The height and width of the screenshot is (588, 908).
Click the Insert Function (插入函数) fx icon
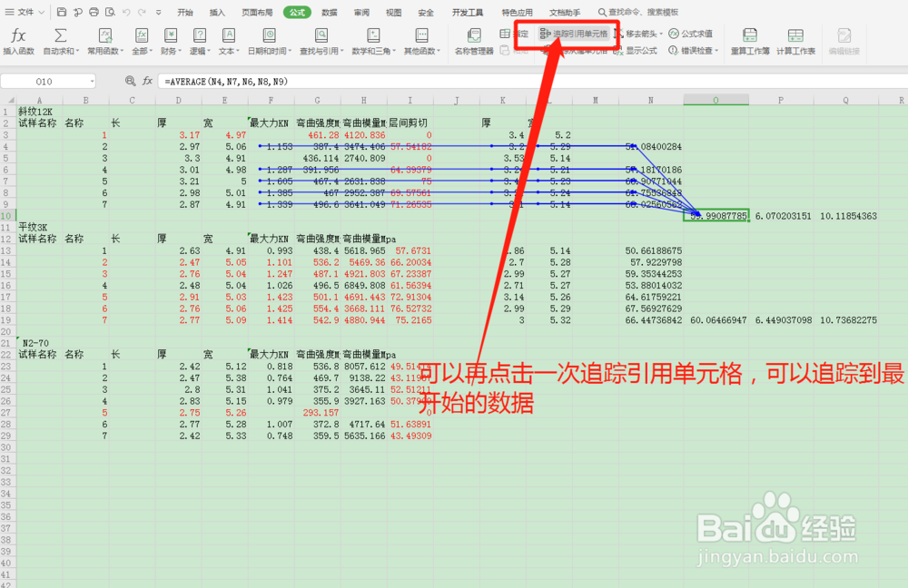pyautogui.click(x=18, y=36)
